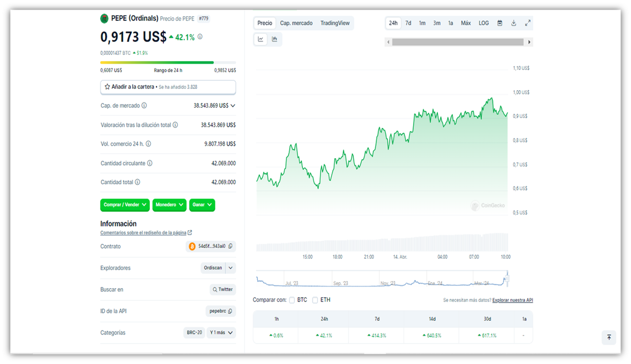Click the PEPE coin logo icon
Viewport: 631px width, 364px height.
click(x=104, y=18)
